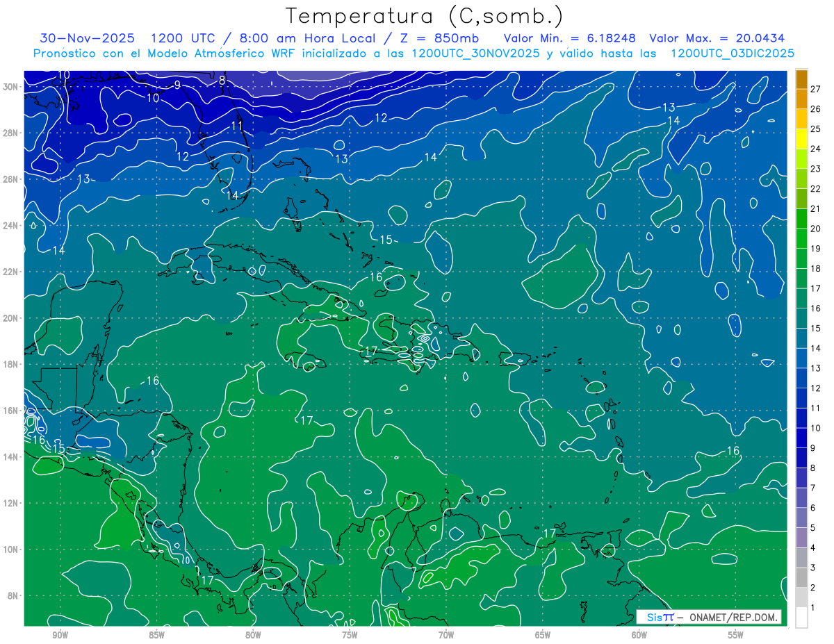Pick the purple swatch between legend 4 and 5
This screenshot has width=834, height=644.
[x=801, y=538]
